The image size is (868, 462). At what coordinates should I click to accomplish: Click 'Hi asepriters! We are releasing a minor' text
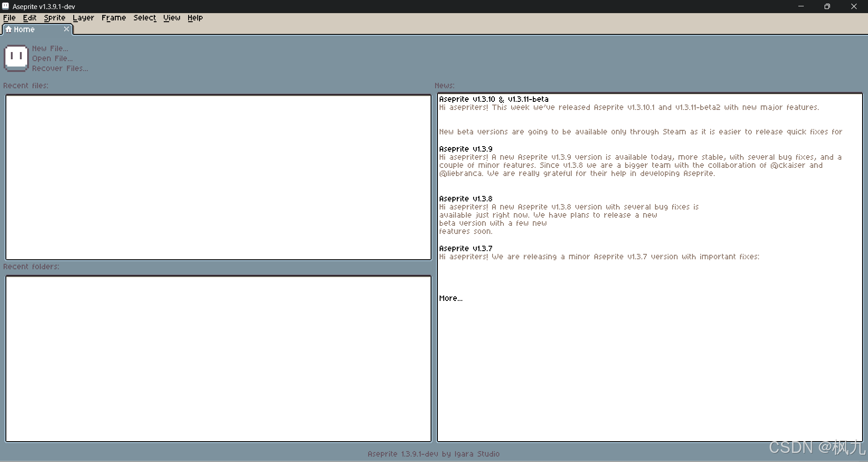pos(515,257)
